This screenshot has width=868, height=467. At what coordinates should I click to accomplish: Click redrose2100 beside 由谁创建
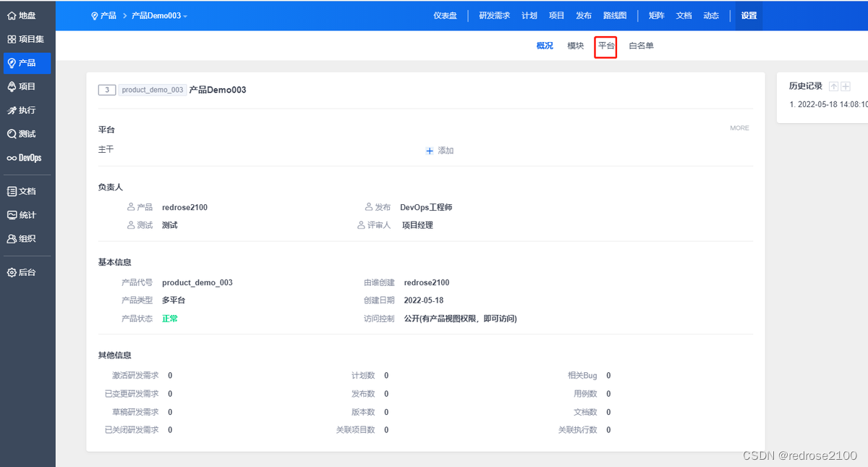pos(427,282)
